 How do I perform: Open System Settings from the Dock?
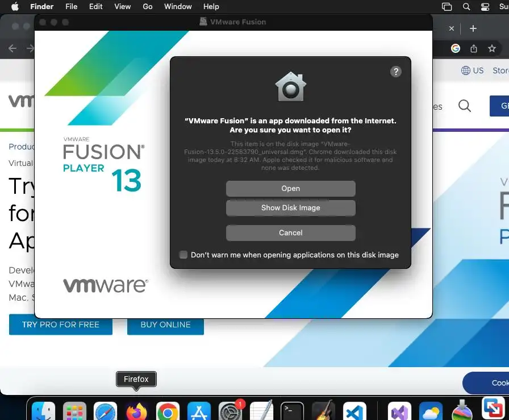click(230, 411)
